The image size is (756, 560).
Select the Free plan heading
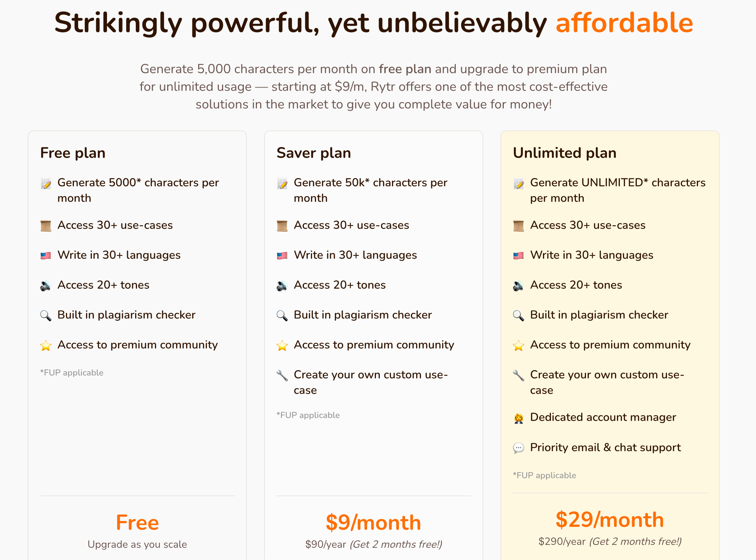click(73, 153)
